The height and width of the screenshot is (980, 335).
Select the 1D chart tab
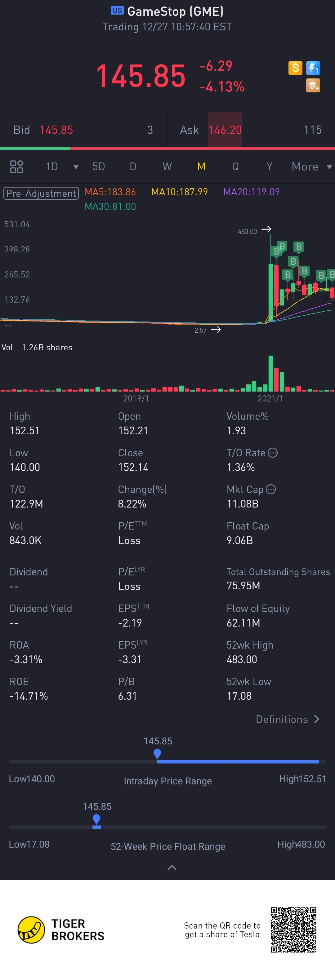coord(52,166)
